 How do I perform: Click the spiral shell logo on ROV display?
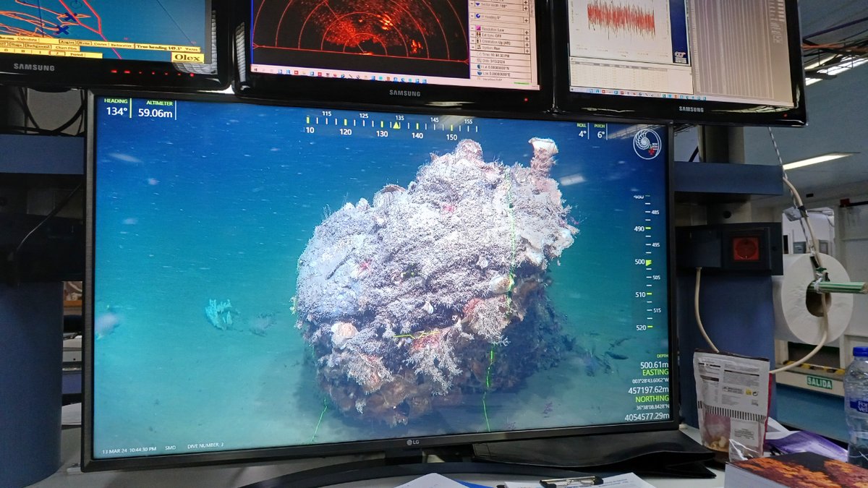pyautogui.click(x=647, y=143)
